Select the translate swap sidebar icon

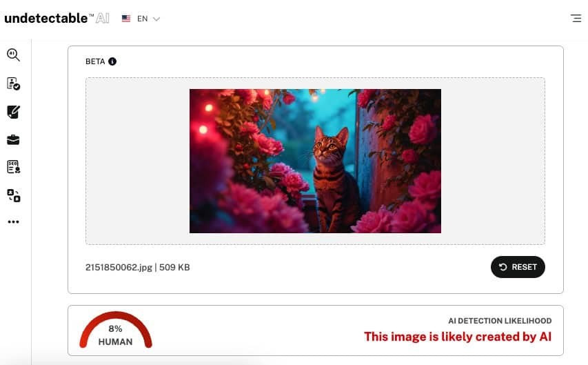pos(14,195)
